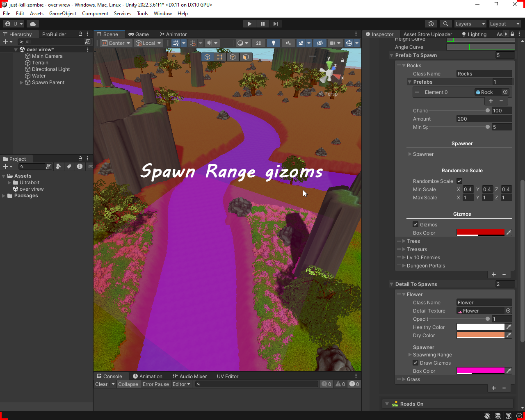Select Directional Light in Hierarchy
Viewport: 525px width, 420px height.
pos(51,69)
